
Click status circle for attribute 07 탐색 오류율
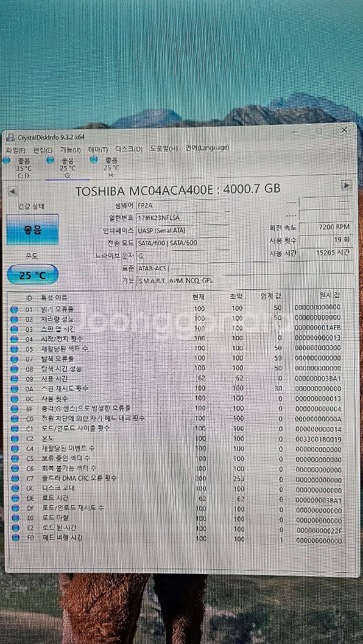(14, 359)
